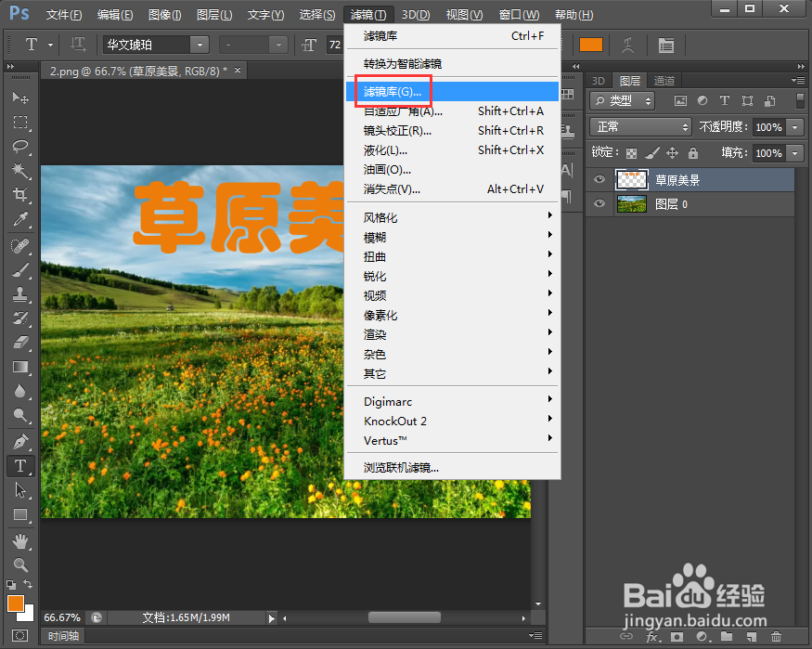
Task: Hide the 草原美景 text layer
Action: point(599,179)
